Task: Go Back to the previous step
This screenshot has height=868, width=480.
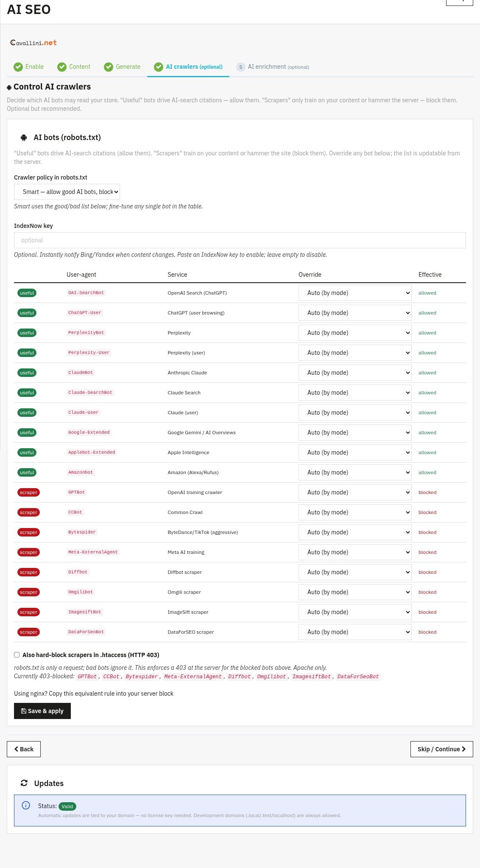Action: pos(24,749)
